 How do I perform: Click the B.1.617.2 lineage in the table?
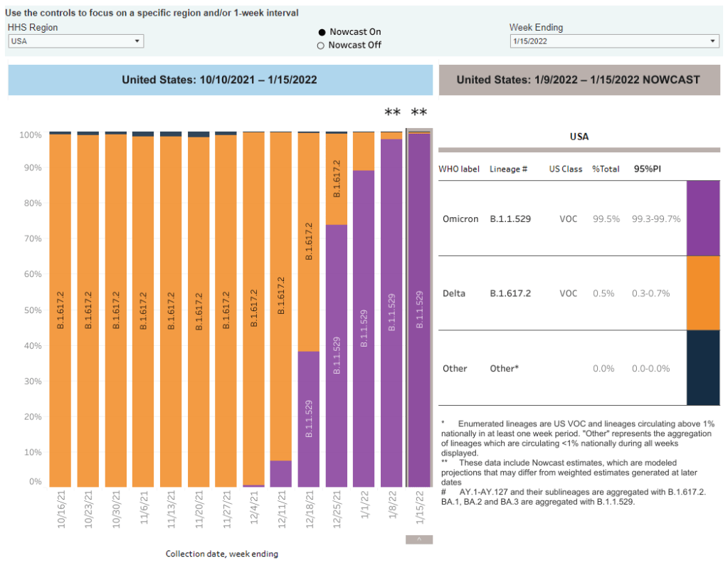coord(511,293)
